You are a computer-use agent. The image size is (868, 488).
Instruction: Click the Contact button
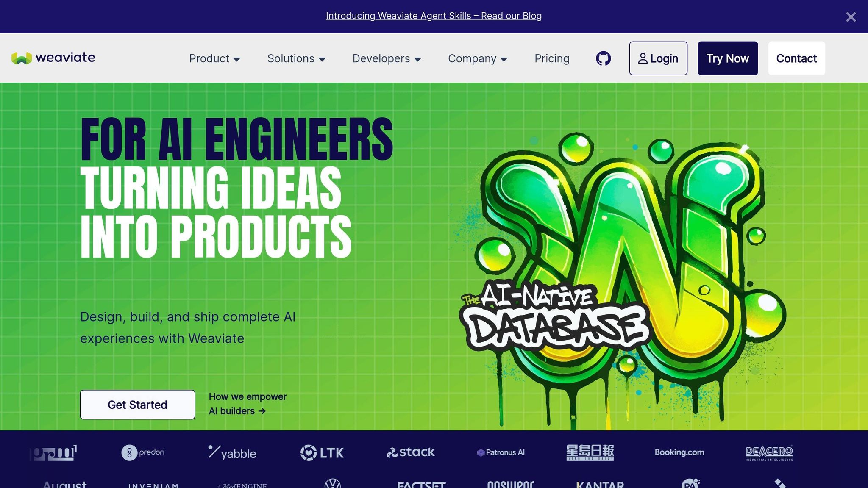[796, 58]
